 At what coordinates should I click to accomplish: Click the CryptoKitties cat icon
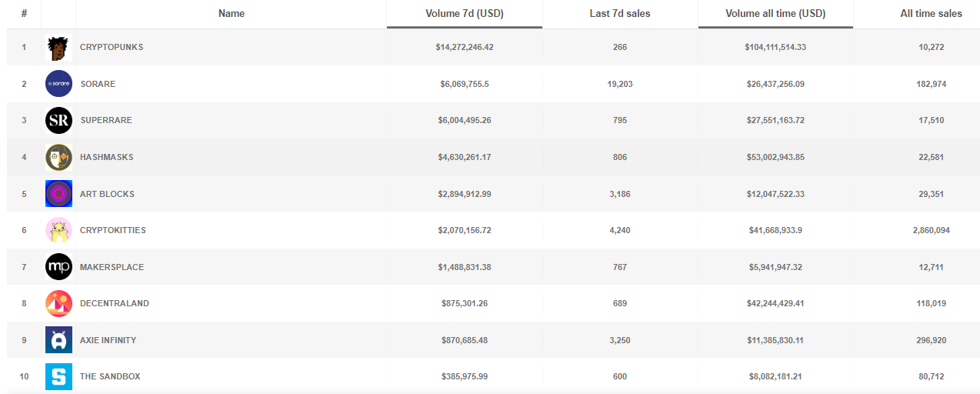point(58,230)
